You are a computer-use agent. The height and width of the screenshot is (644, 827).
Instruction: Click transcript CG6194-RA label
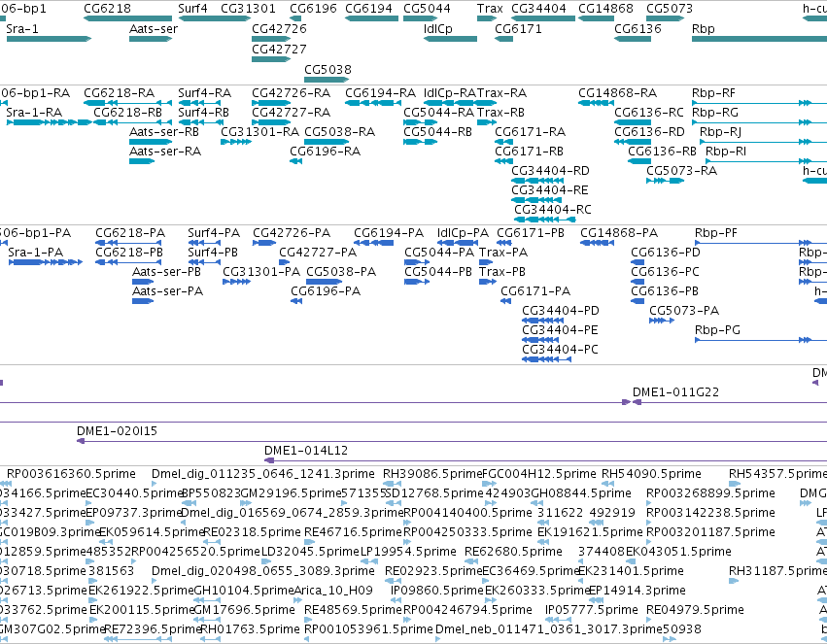[380, 93]
